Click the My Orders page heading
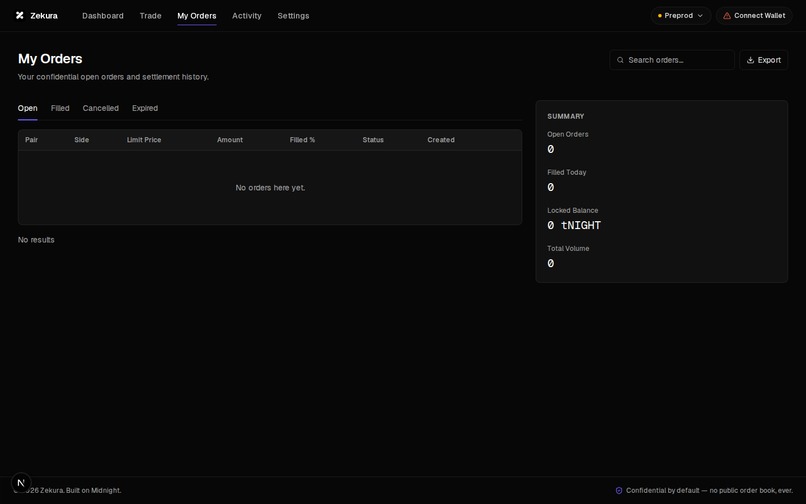The height and width of the screenshot is (504, 806). [50, 59]
